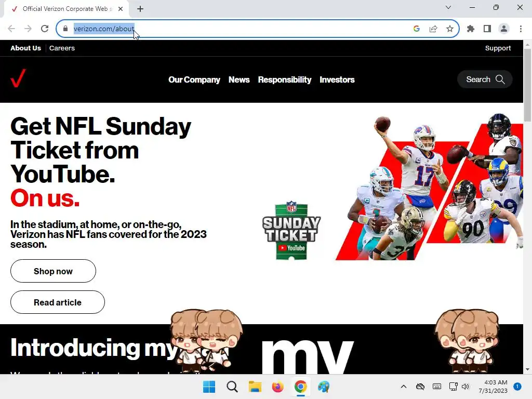Show hidden system tray icons
532x399 pixels.
pos(403,387)
